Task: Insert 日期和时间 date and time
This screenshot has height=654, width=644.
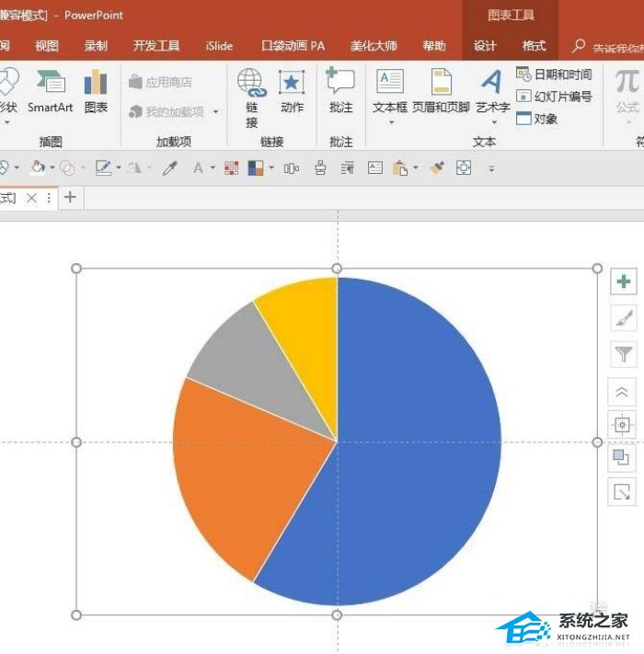Action: point(554,75)
